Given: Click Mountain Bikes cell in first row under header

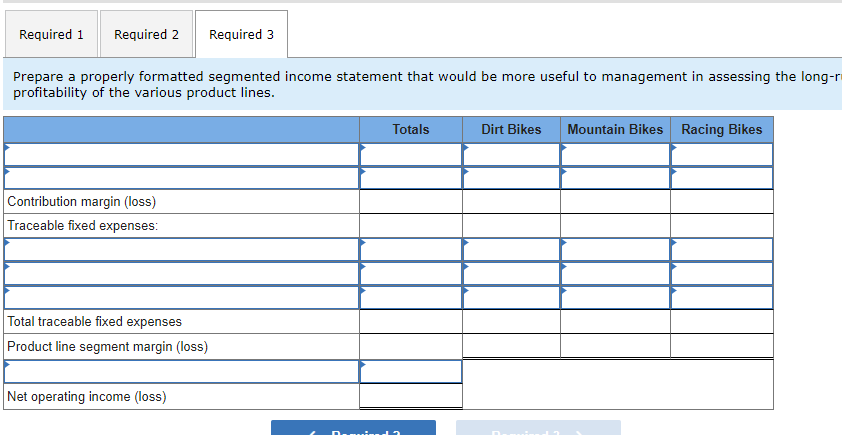Looking at the screenshot, I should 615,155.
